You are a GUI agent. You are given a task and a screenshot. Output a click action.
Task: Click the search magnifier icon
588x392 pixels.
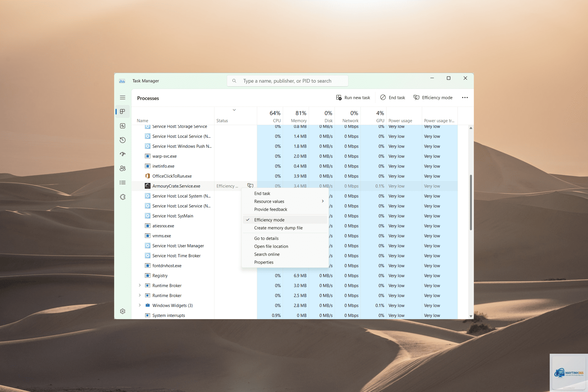234,81
